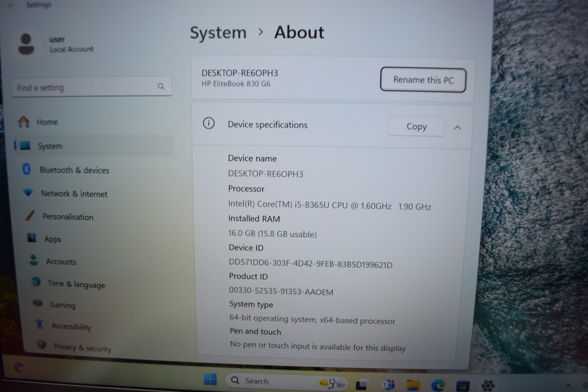Click the Product ID value 00330-52535-91353-AAOEM
The image size is (588, 392).
[281, 291]
